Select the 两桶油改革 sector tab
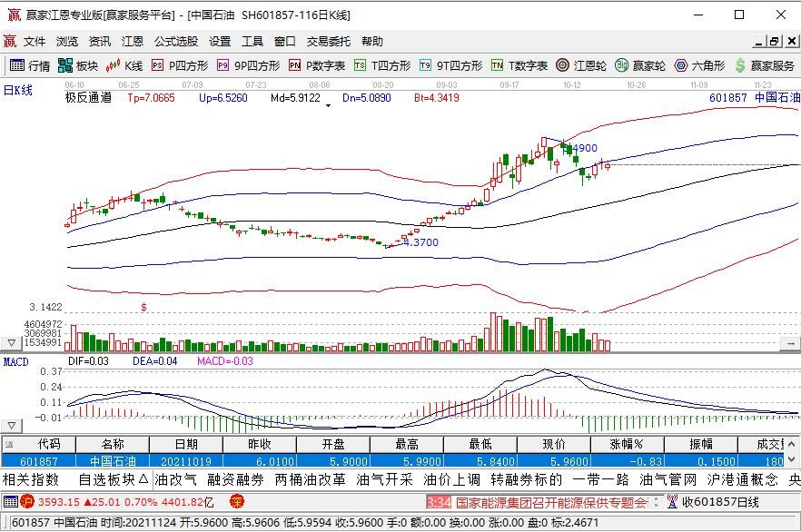 [310, 479]
